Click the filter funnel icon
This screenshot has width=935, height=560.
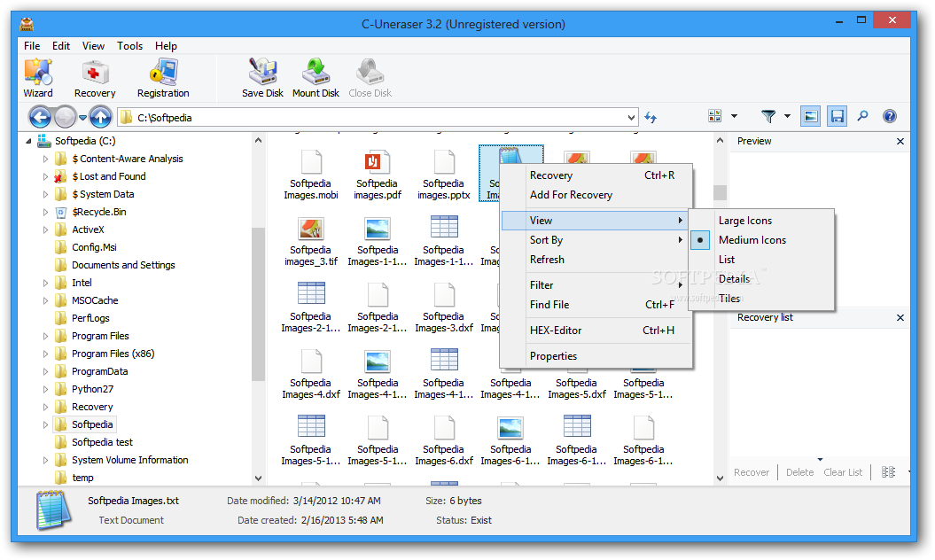pos(768,116)
